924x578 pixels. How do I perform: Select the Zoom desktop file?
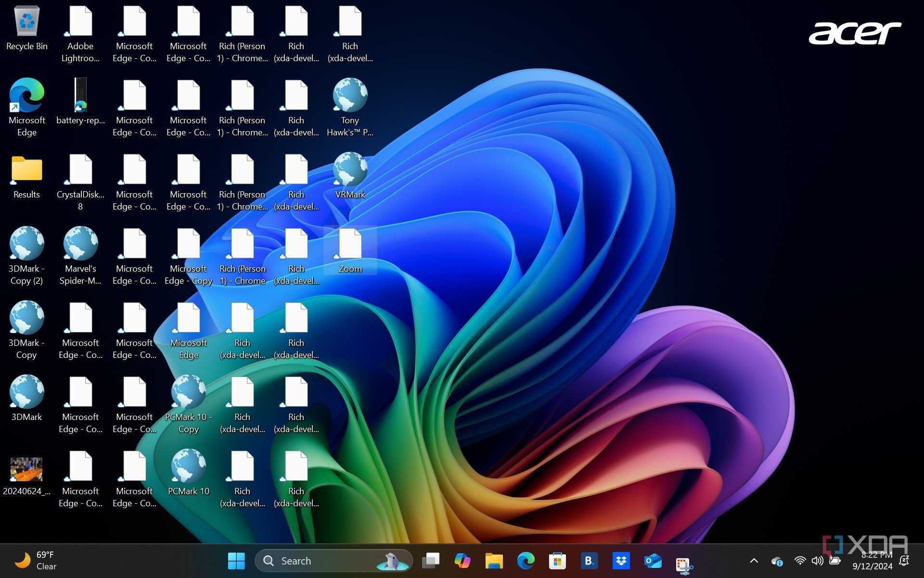tap(350, 250)
